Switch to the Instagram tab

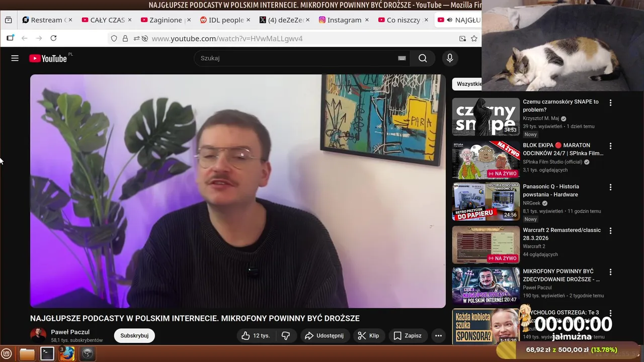coord(344,20)
